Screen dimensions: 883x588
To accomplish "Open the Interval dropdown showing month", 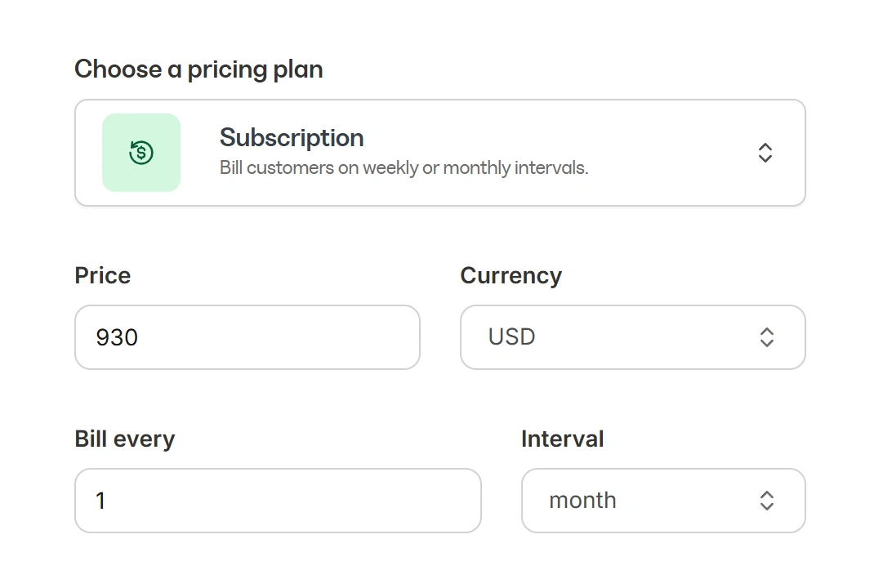I will click(663, 501).
